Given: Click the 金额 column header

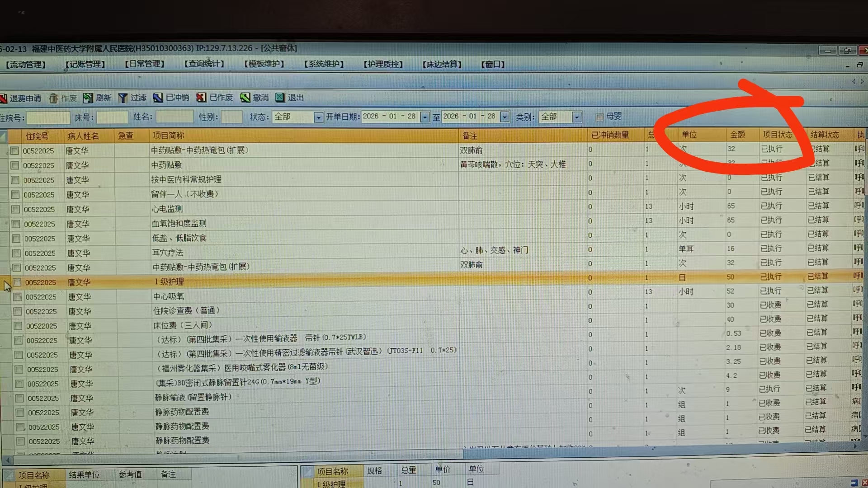Looking at the screenshot, I should (737, 135).
